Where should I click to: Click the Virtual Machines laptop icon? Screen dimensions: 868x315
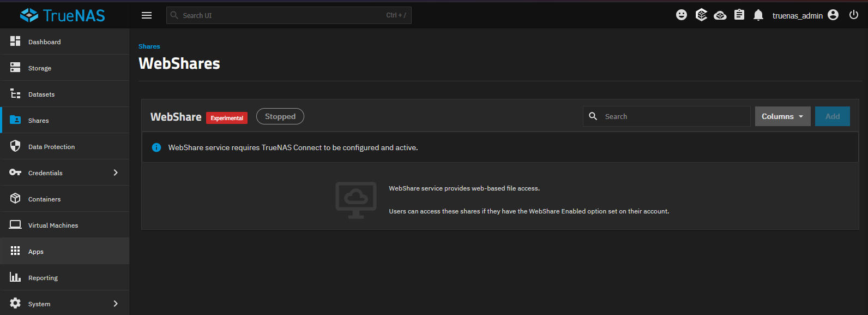point(15,225)
